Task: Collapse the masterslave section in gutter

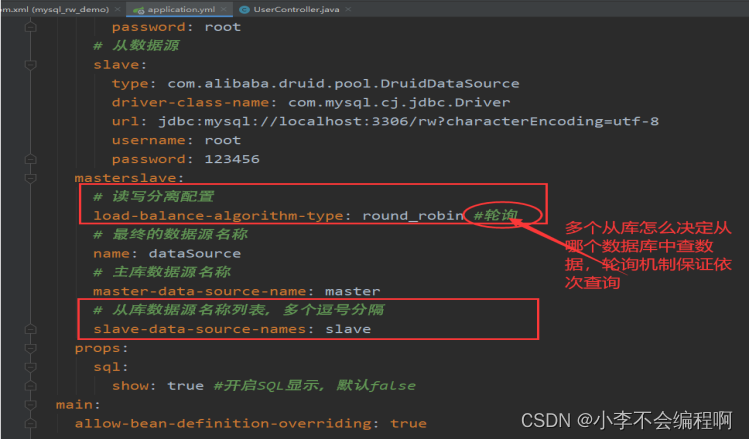Action: [x=32, y=178]
